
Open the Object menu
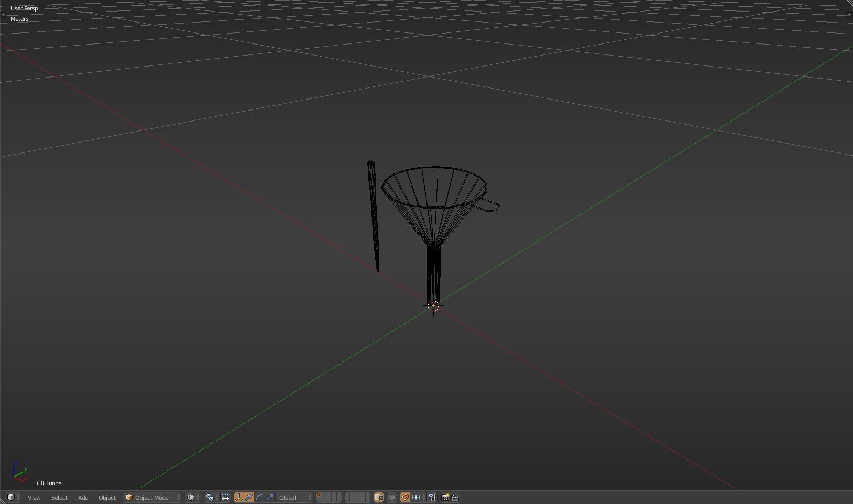[107, 498]
